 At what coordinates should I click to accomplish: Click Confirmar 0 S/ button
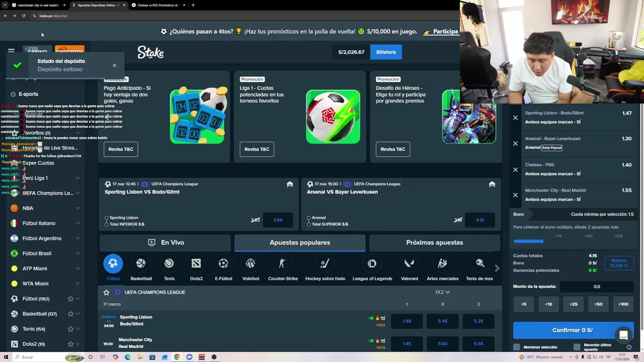(573, 330)
